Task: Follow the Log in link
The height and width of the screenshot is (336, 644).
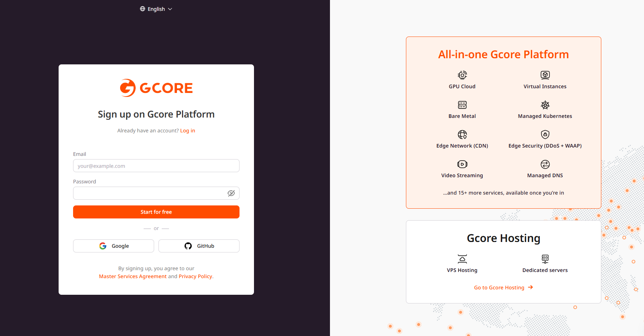Action: pyautogui.click(x=187, y=131)
